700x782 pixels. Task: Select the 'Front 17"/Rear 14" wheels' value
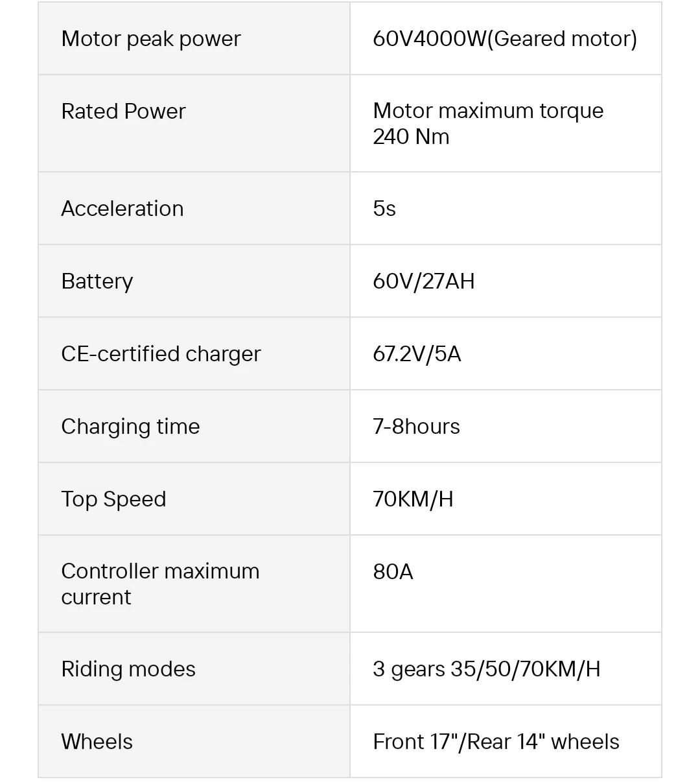(x=496, y=742)
